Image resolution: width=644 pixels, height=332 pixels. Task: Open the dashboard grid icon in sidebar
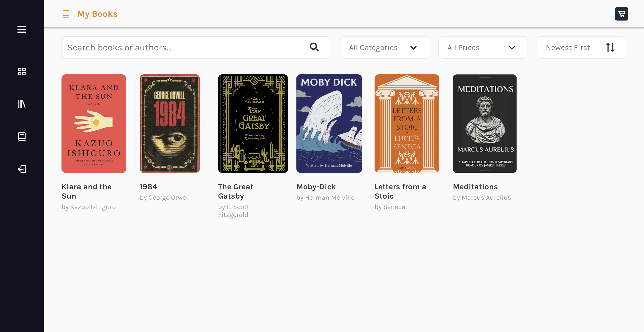coord(22,72)
